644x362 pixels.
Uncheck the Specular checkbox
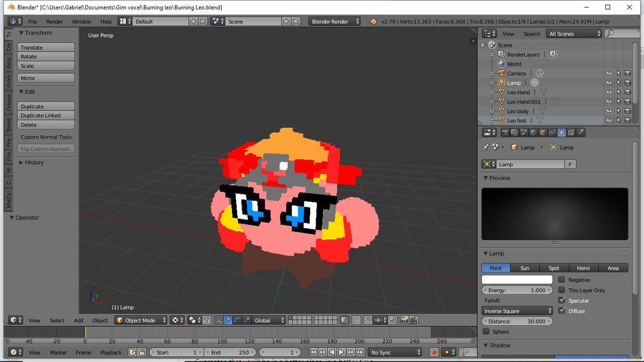[561, 300]
